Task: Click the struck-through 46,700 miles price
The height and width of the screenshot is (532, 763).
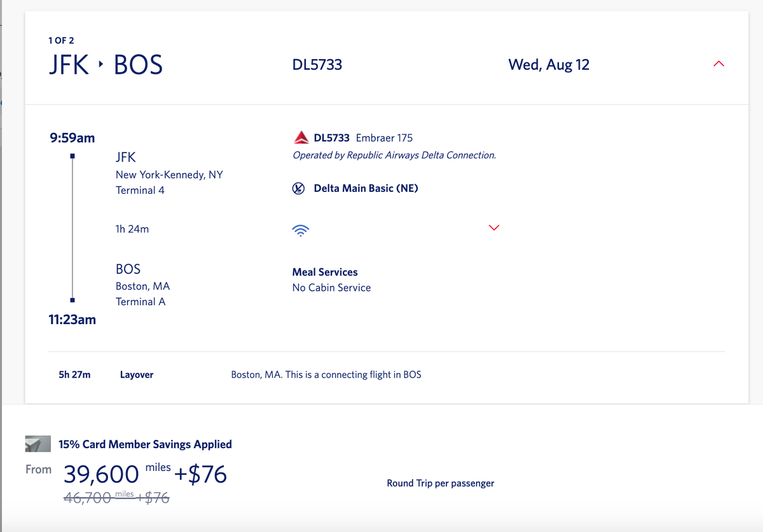Action: click(116, 497)
